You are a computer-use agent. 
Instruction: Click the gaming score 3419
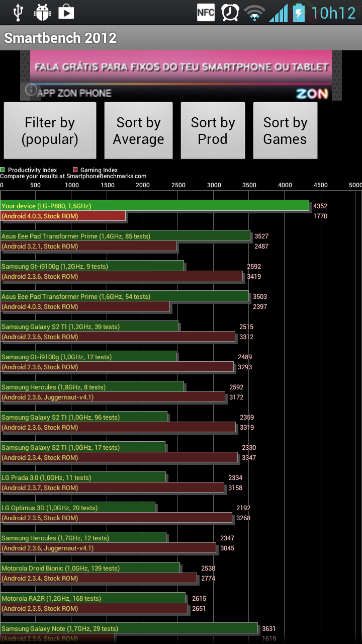(254, 277)
